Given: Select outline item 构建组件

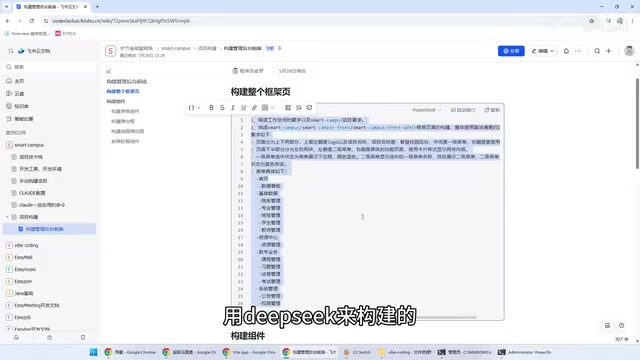Looking at the screenshot, I should 116,101.
